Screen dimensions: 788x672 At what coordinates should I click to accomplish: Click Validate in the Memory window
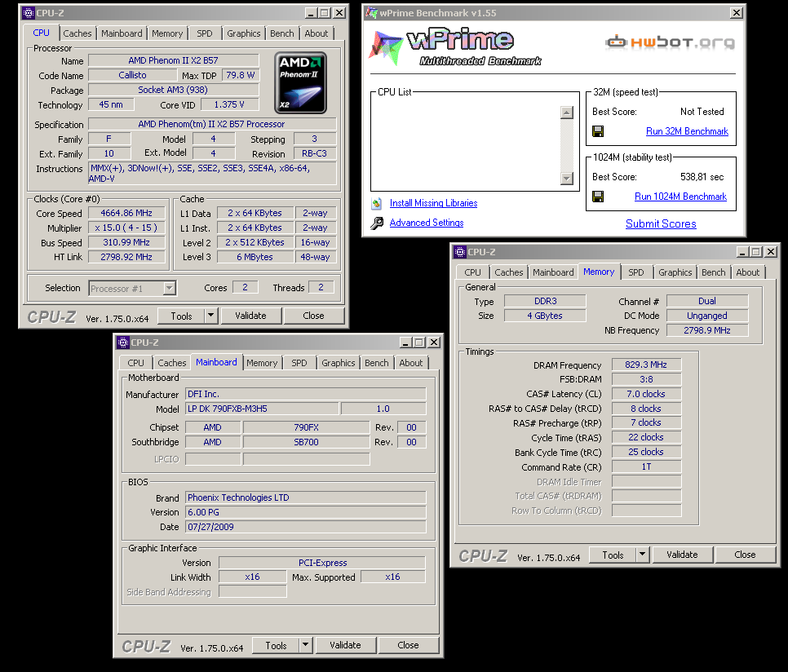pos(682,555)
